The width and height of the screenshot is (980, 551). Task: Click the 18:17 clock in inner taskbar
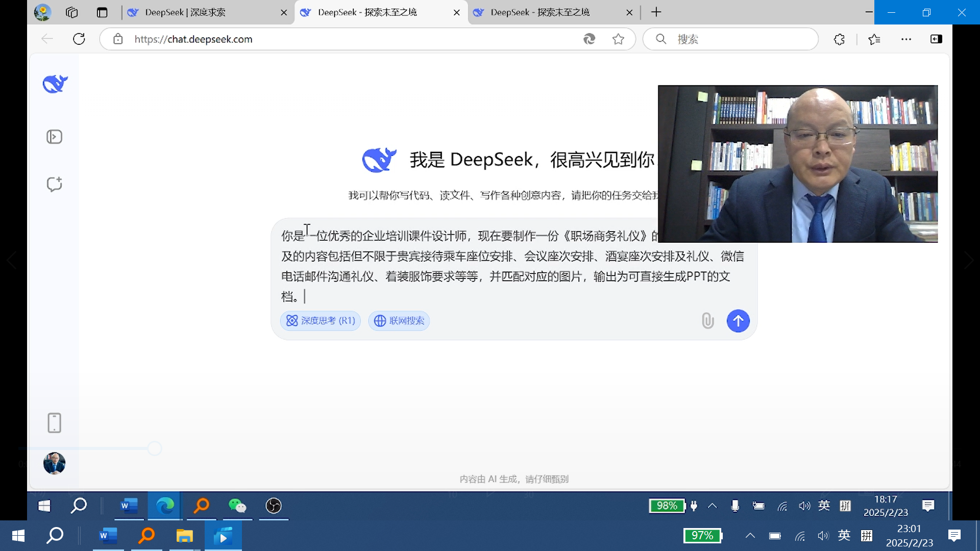[886, 506]
